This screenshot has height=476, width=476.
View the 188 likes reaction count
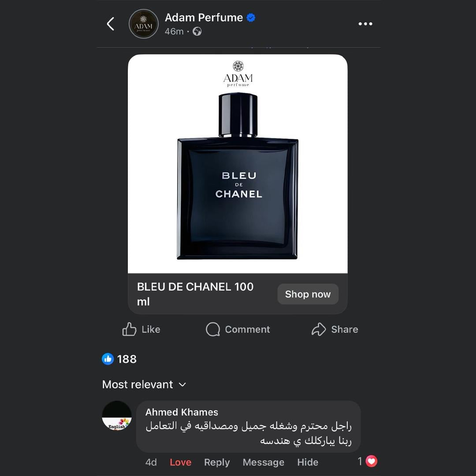click(x=119, y=359)
